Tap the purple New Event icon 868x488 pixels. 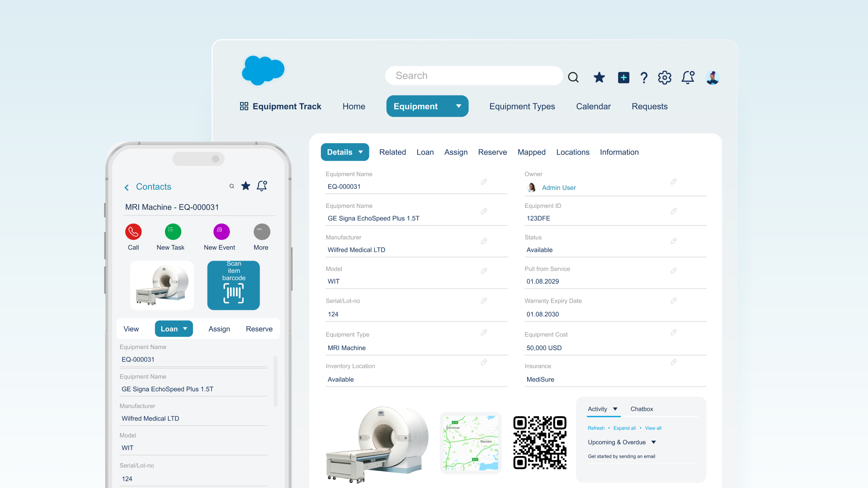(222, 232)
